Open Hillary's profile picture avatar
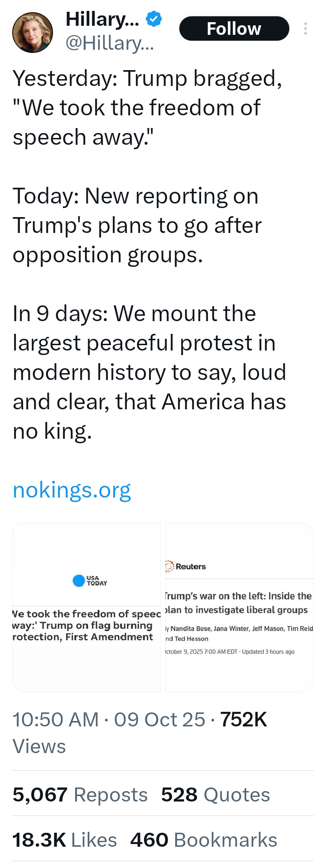The image size is (326, 868). click(x=33, y=33)
